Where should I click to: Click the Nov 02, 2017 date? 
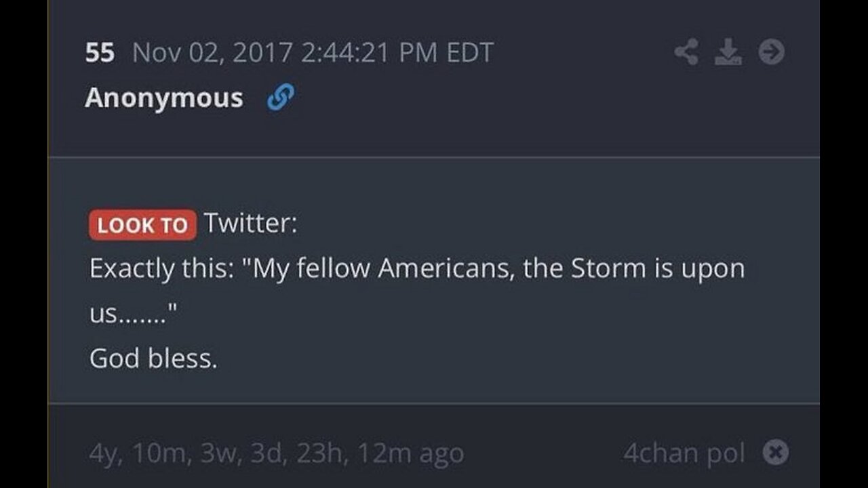pos(212,53)
